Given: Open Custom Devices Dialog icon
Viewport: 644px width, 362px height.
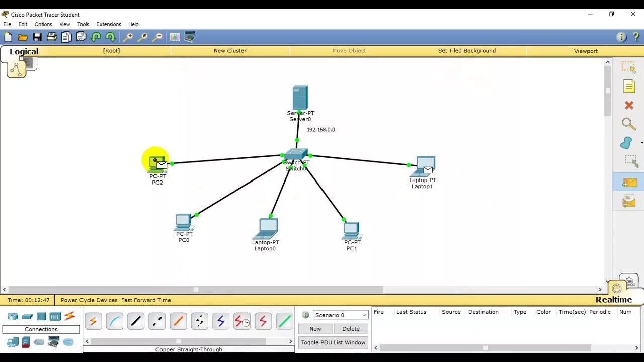Looking at the screenshot, I should point(190,37).
